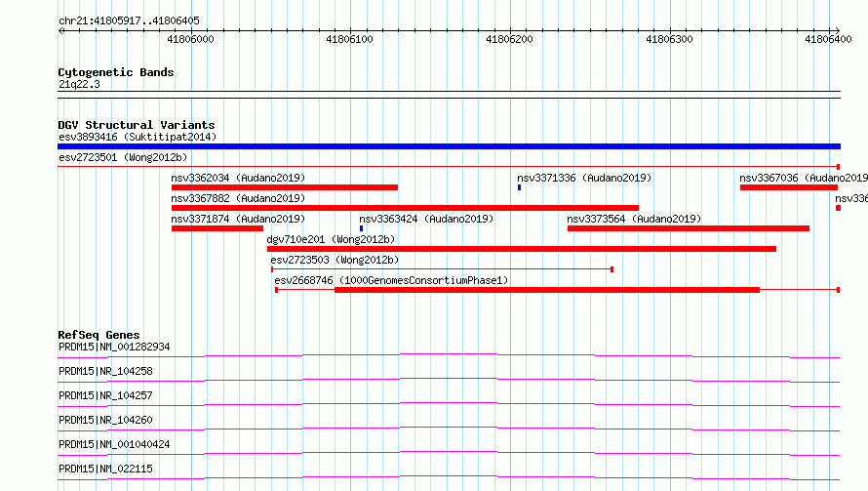Select the PRDM15|NM_022115 transcript label

pyautogui.click(x=105, y=469)
